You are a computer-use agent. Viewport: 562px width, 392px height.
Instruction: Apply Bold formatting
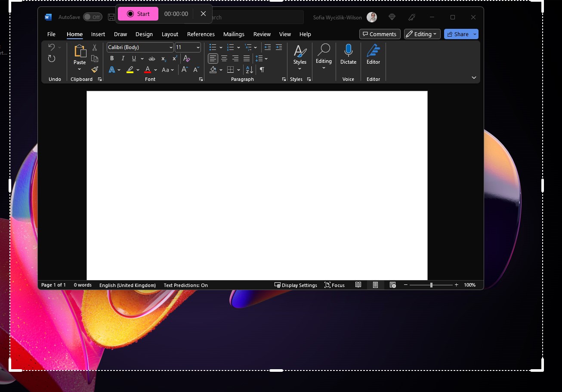click(x=112, y=59)
